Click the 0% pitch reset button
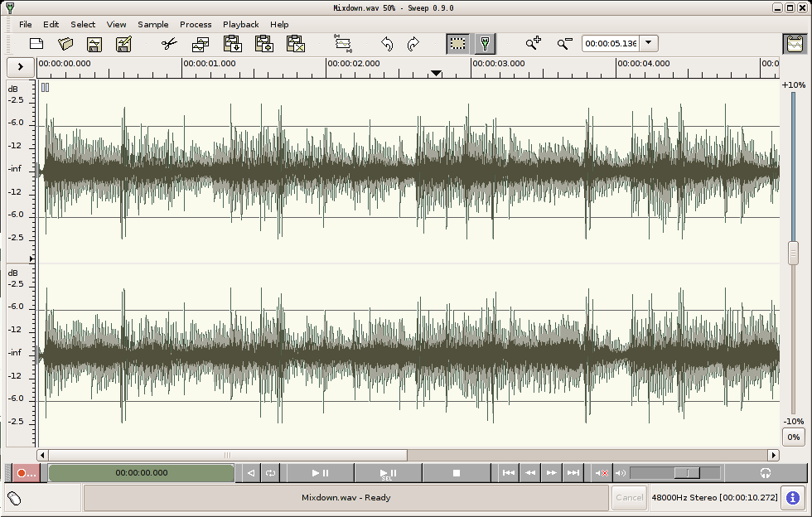812x517 pixels. coord(794,437)
